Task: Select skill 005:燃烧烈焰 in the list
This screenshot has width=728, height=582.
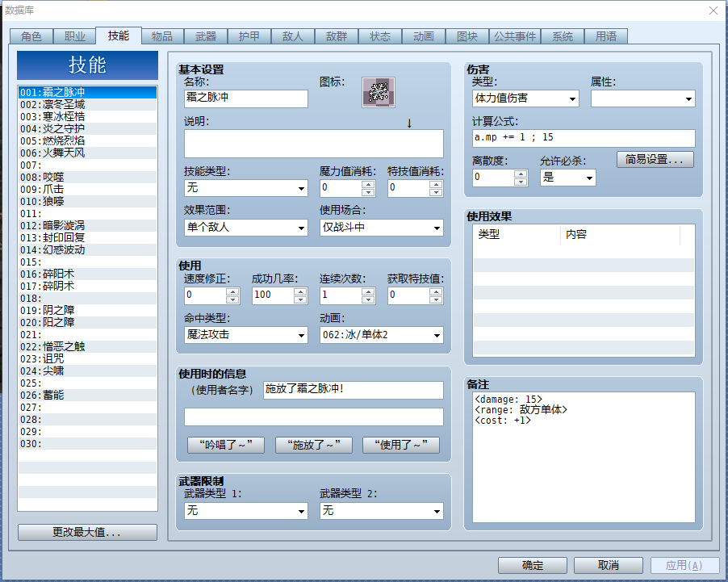Action: 87,140
